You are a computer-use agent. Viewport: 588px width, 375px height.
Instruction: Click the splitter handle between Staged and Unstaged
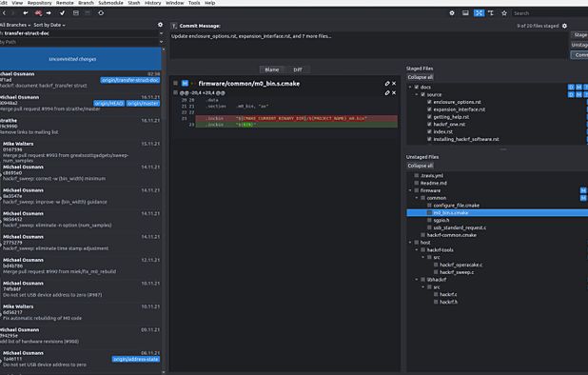(x=503, y=149)
